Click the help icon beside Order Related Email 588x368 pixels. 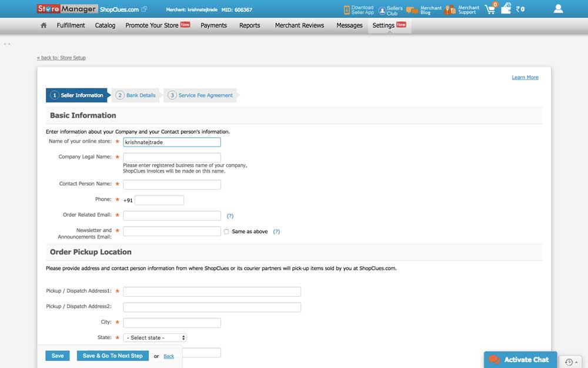pos(230,216)
